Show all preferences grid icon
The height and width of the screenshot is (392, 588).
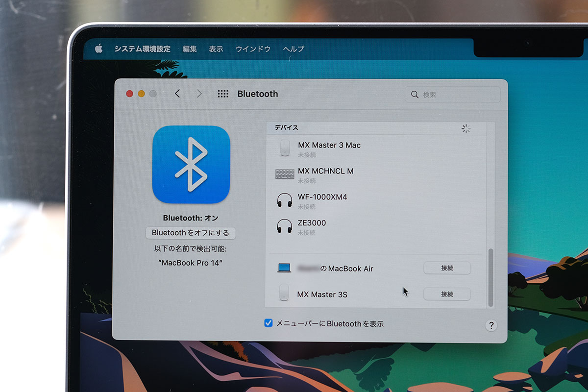point(223,94)
